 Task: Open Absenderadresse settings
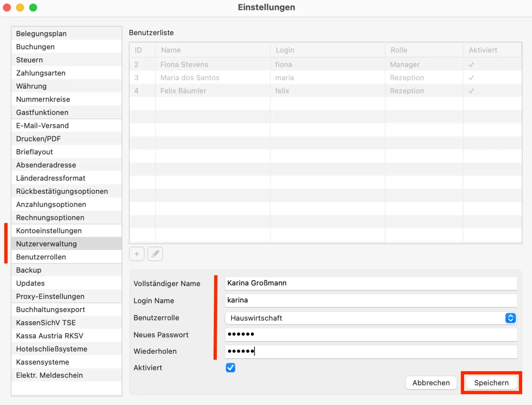click(67, 165)
